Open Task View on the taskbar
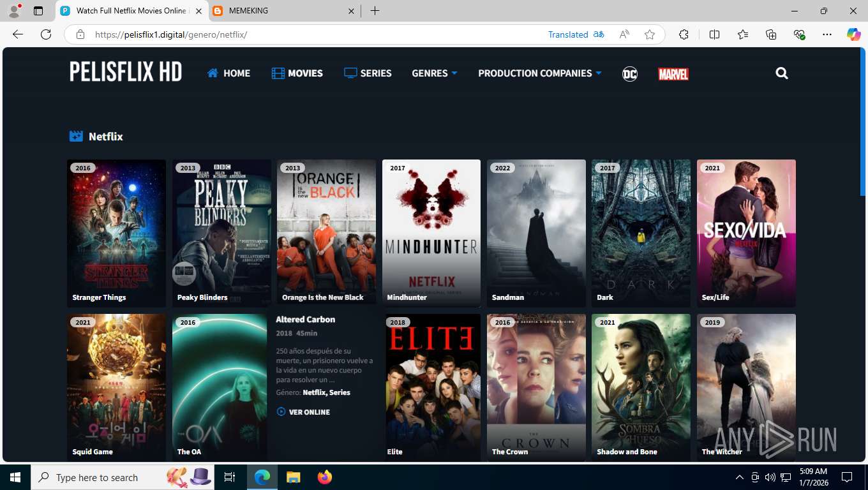This screenshot has width=868, height=490. pyautogui.click(x=230, y=477)
